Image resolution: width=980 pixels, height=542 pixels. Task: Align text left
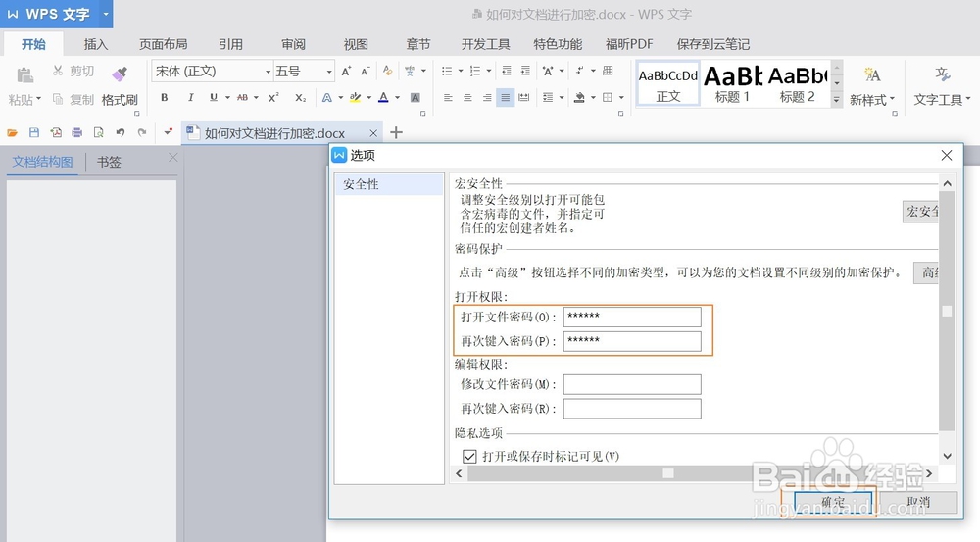(448, 98)
